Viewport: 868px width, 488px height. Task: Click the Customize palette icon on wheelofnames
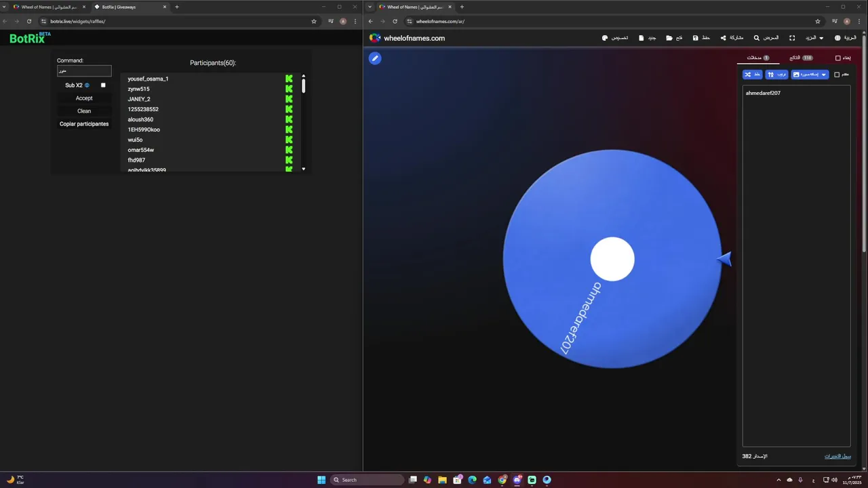(x=605, y=38)
